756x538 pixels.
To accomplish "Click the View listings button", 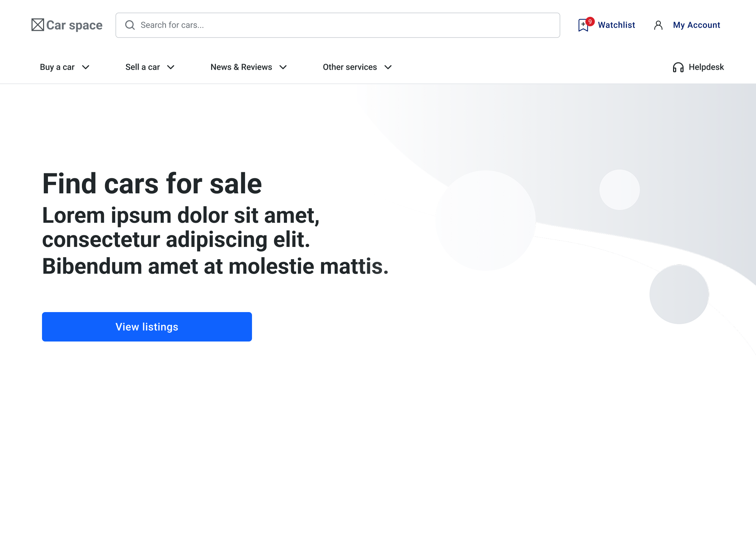I will click(147, 327).
